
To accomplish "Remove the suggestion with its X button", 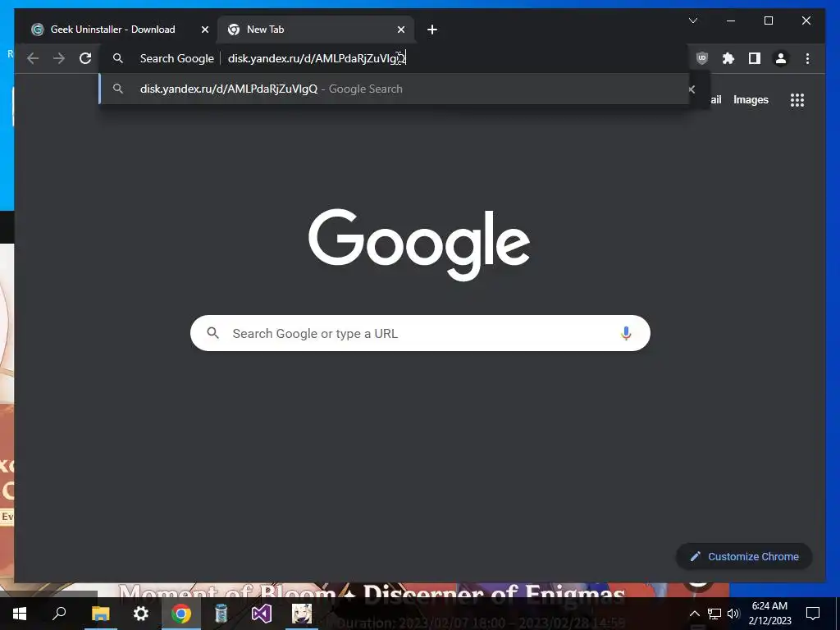I will [x=692, y=89].
